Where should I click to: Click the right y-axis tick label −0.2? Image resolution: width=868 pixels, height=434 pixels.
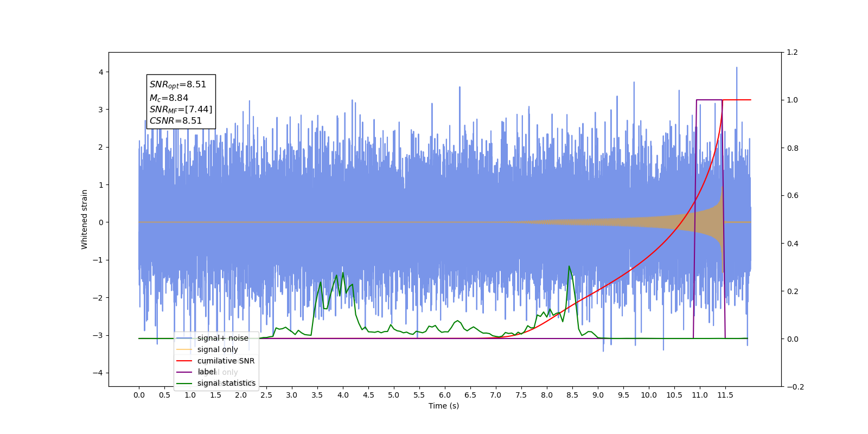pos(795,387)
